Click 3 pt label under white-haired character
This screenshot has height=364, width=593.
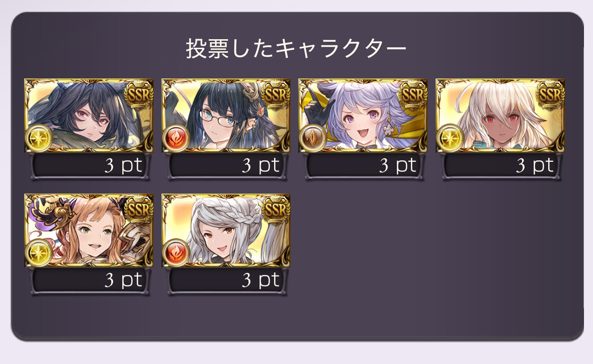535,165
